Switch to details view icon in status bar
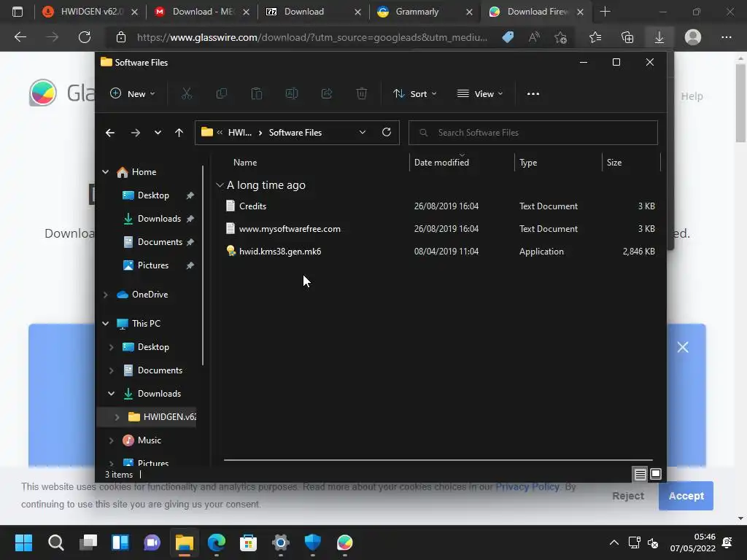The width and height of the screenshot is (747, 560). pyautogui.click(x=640, y=474)
